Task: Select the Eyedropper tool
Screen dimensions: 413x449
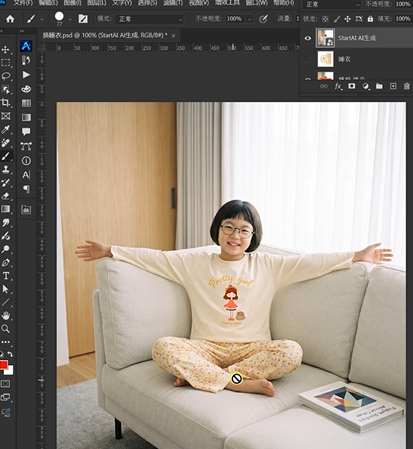Action: 6,129
